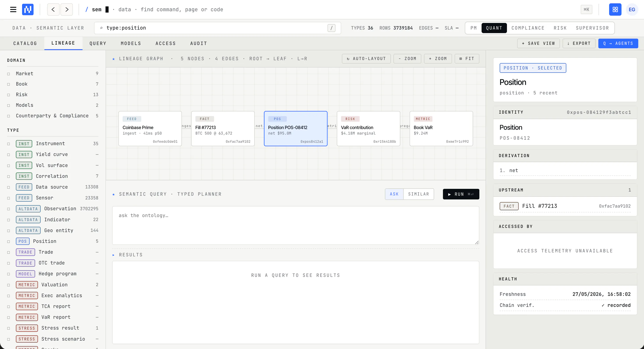Switch to the Models tab
Screen dimensions: 644x349
pos(131,43)
